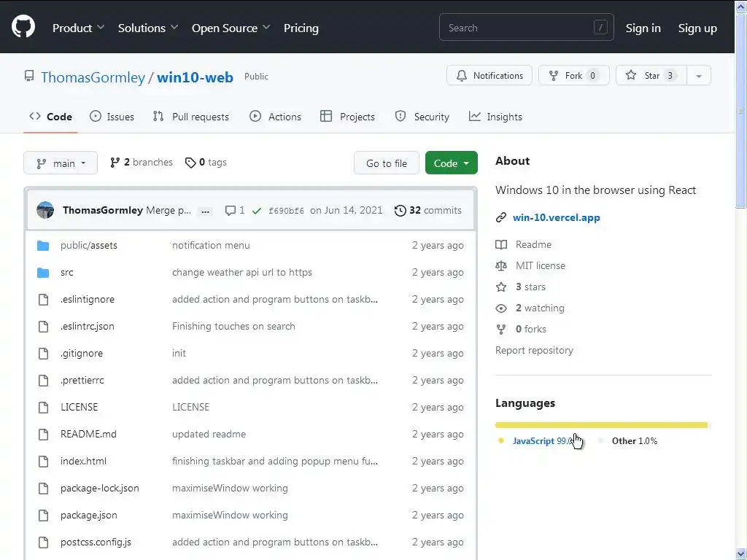Click the Sign up link
The width and height of the screenshot is (747, 560).
pyautogui.click(x=697, y=28)
